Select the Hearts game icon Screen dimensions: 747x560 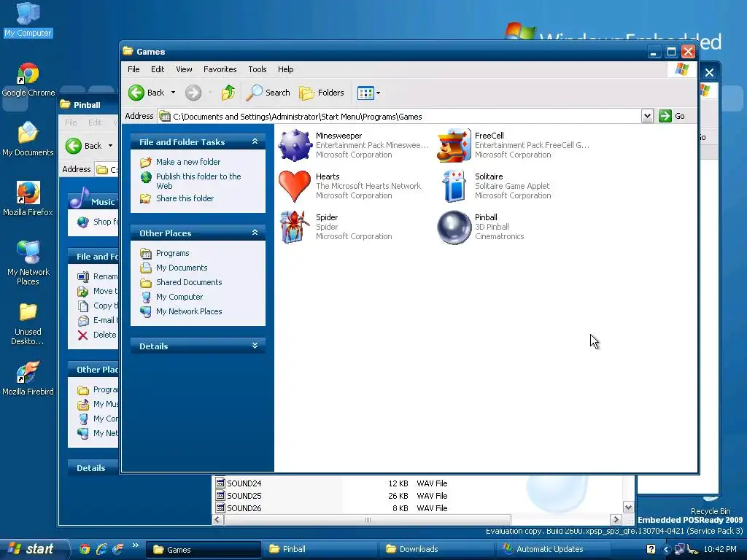[x=295, y=186]
